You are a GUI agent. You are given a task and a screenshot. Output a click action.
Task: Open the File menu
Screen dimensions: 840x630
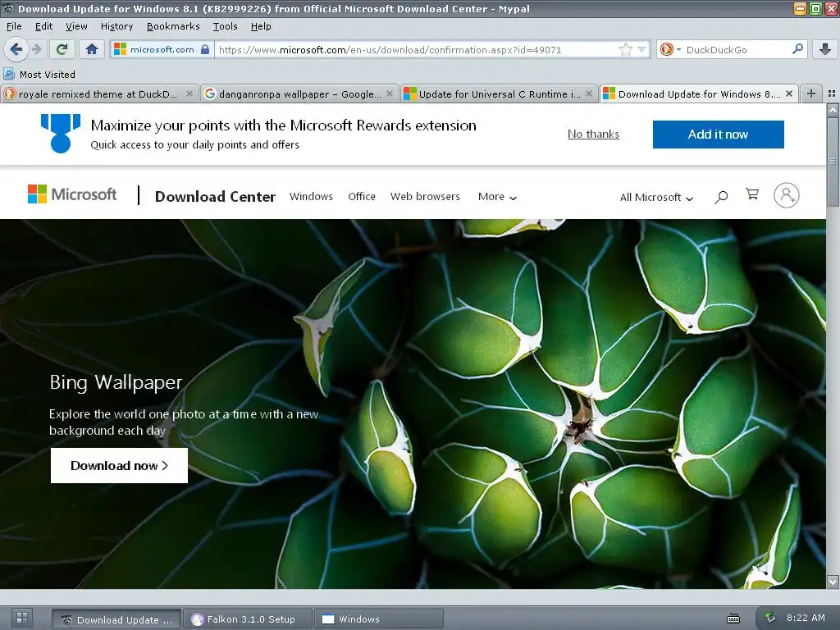coord(14,26)
